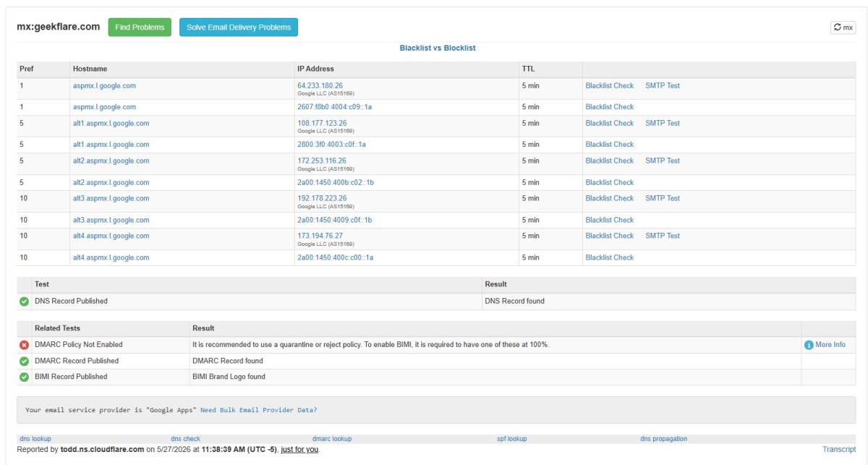Open alt1.aspmx.l.google.com link for IP 108.177.123.26
Image resolution: width=868 pixels, height=465 pixels.
click(x=111, y=124)
